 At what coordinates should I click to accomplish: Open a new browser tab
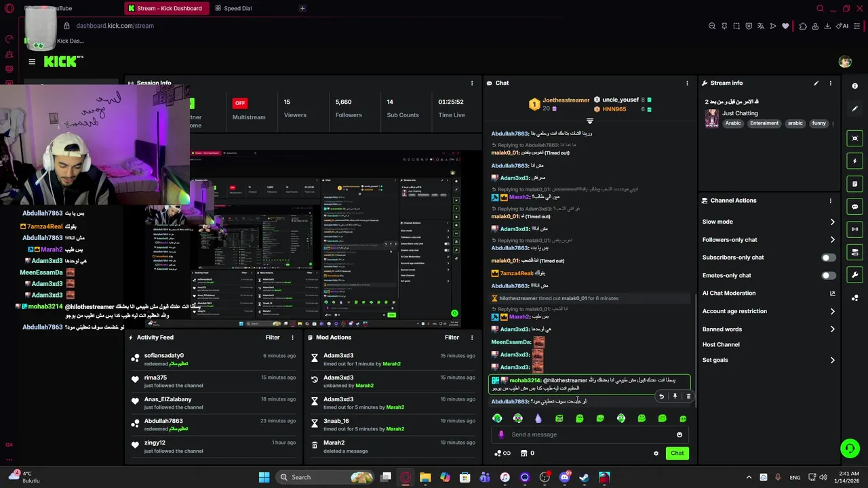[x=302, y=8]
